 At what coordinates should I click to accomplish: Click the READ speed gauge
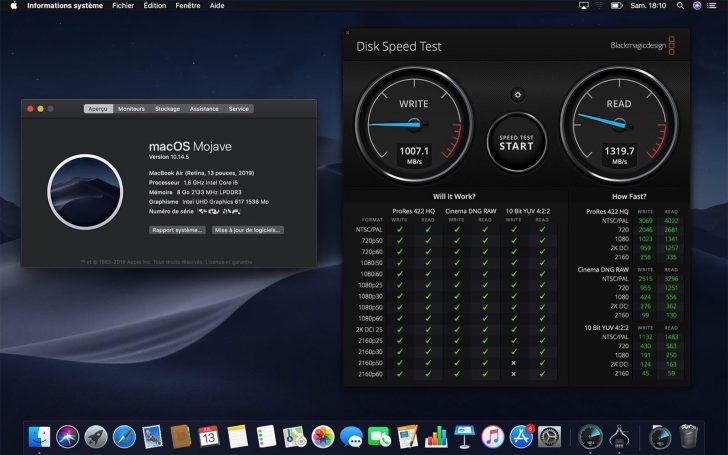coord(619,124)
